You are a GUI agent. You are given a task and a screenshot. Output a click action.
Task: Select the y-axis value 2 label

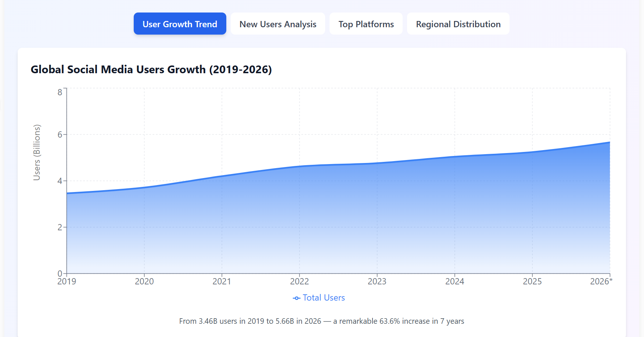[60, 227]
